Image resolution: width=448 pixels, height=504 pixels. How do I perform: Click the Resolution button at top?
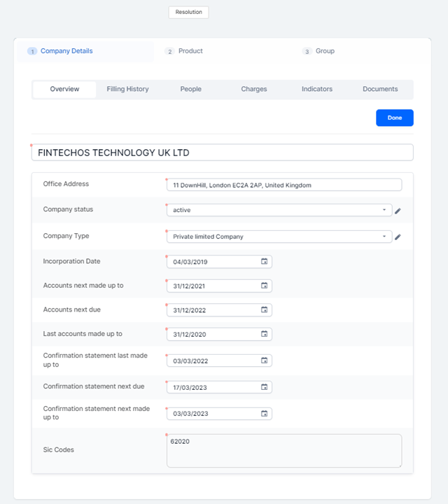[x=188, y=13]
